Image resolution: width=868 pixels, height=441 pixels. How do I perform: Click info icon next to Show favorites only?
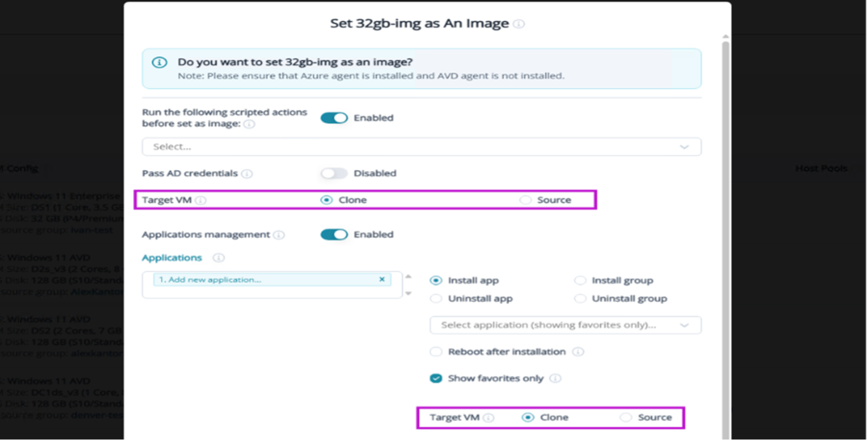(556, 379)
